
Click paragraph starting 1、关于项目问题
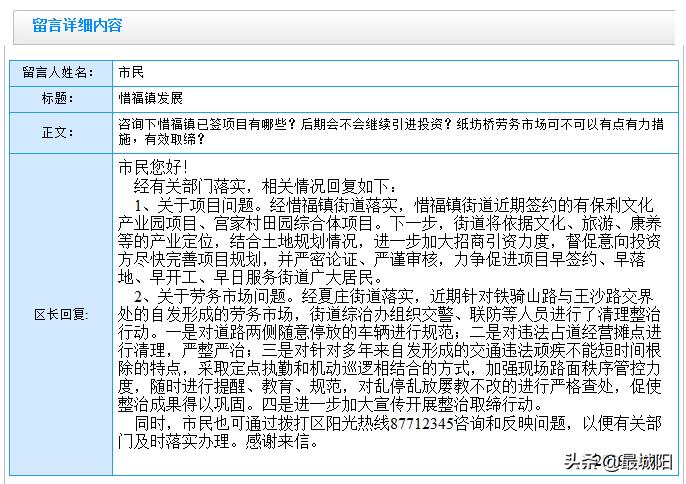click(389, 241)
